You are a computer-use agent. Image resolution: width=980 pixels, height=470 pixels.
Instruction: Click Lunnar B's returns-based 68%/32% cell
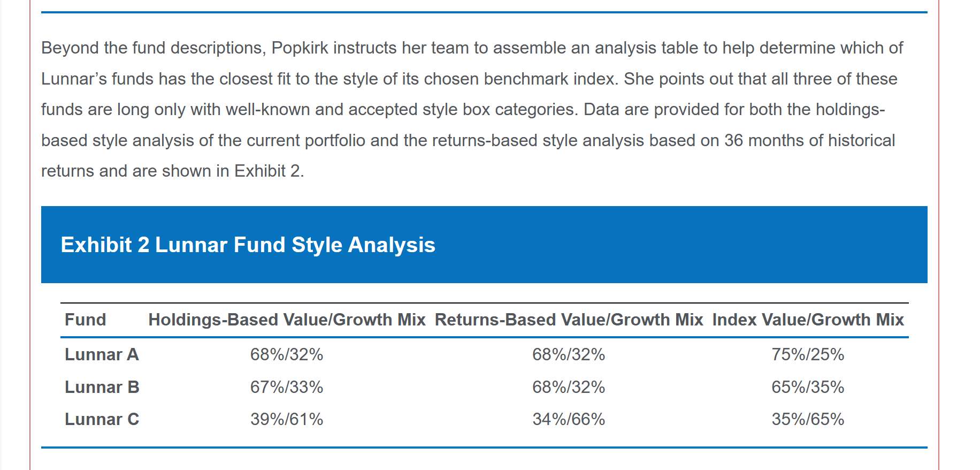[x=569, y=387]
